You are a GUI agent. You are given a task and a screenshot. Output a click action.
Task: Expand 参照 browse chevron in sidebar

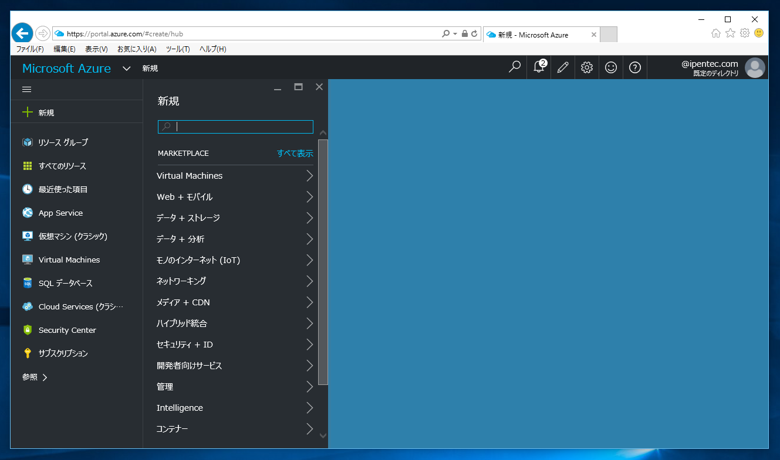coord(45,377)
